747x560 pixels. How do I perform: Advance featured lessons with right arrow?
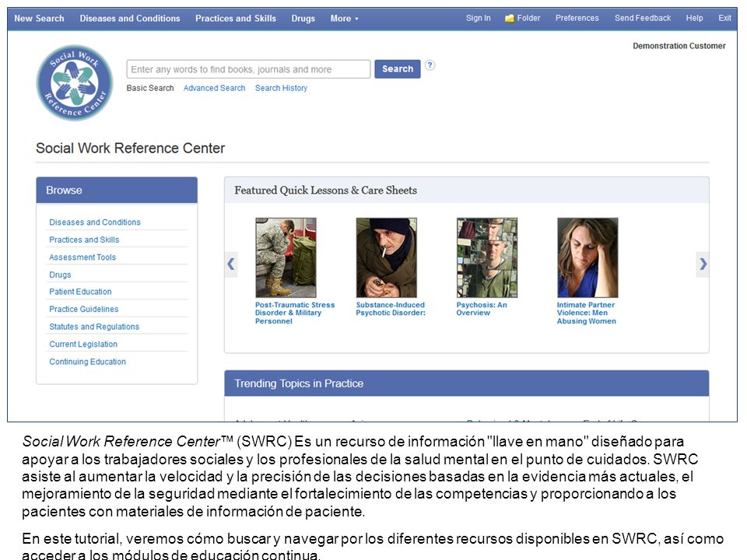(703, 264)
